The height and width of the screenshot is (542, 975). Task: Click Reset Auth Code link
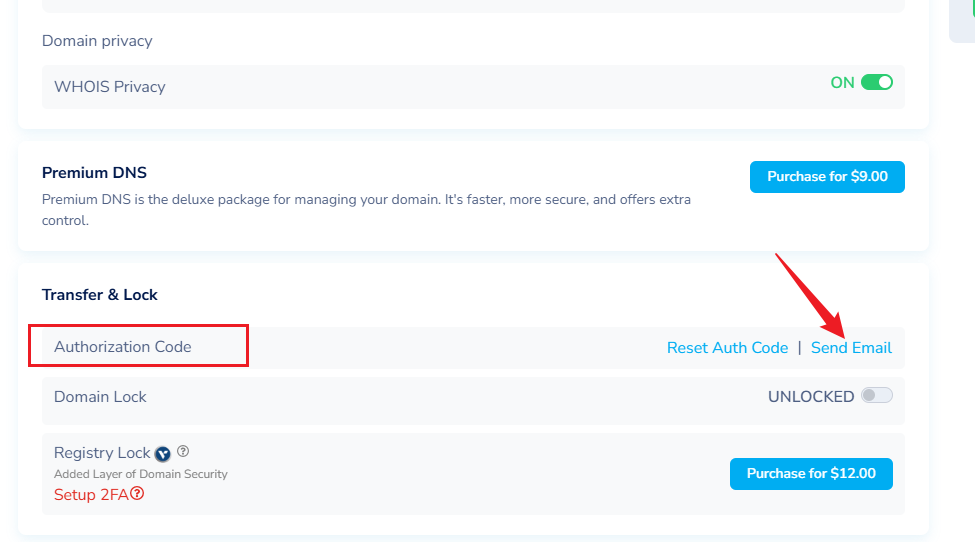(x=727, y=348)
